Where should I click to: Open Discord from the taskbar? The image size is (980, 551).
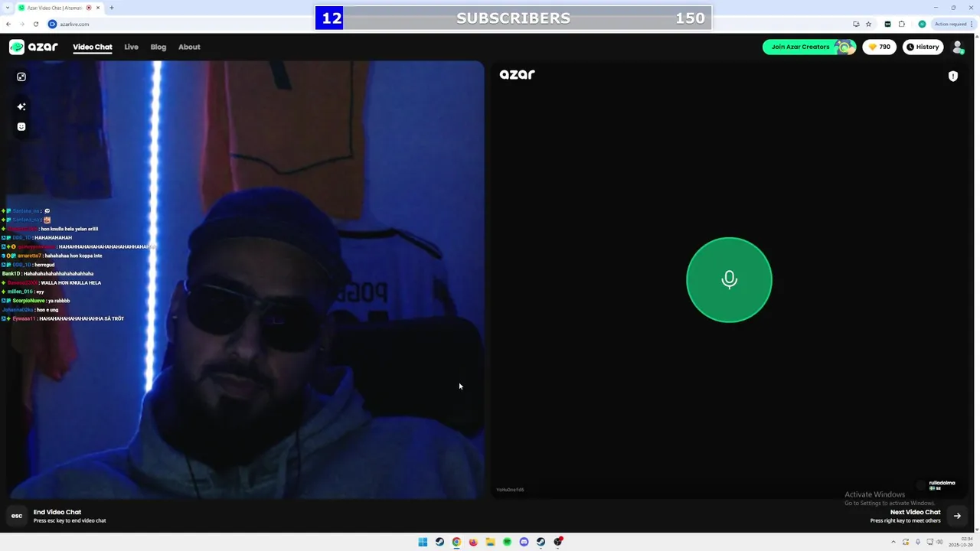click(524, 542)
